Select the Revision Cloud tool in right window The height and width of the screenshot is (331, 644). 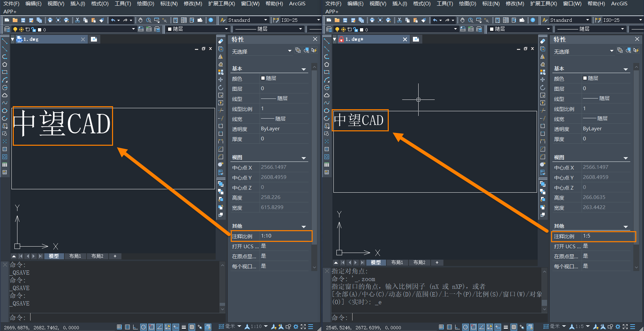pos(327,95)
